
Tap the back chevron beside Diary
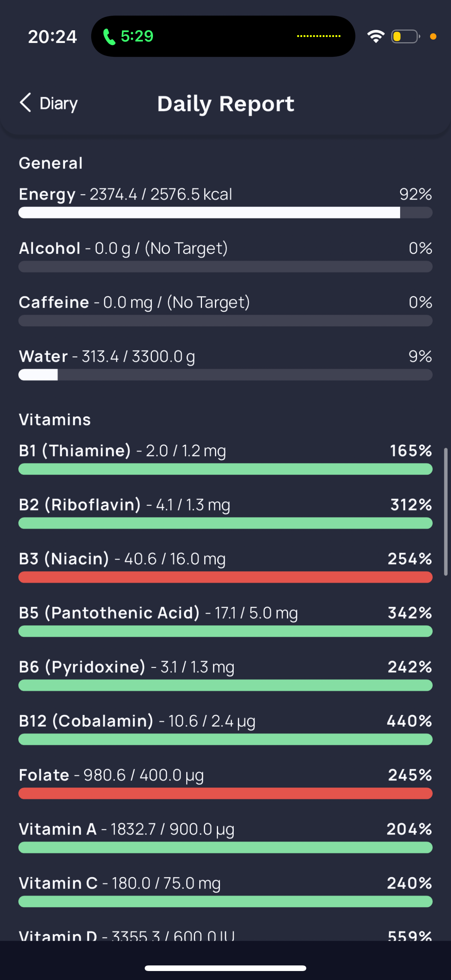pyautogui.click(x=25, y=103)
